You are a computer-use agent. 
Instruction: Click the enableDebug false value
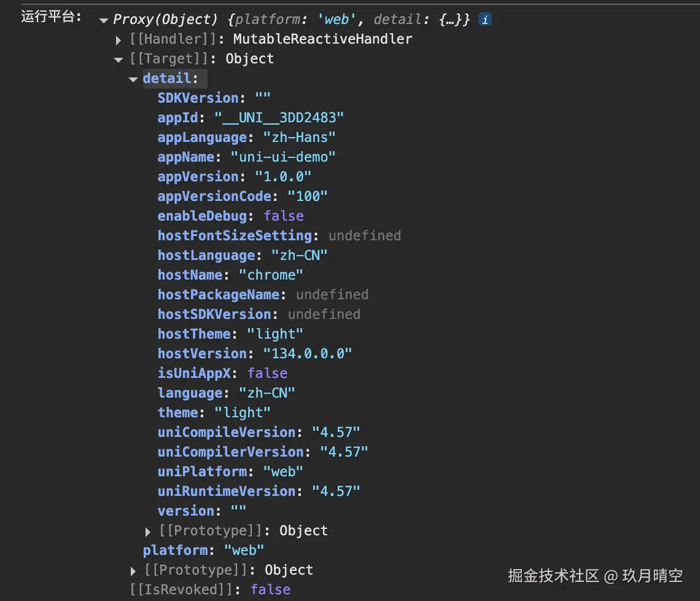[283, 216]
